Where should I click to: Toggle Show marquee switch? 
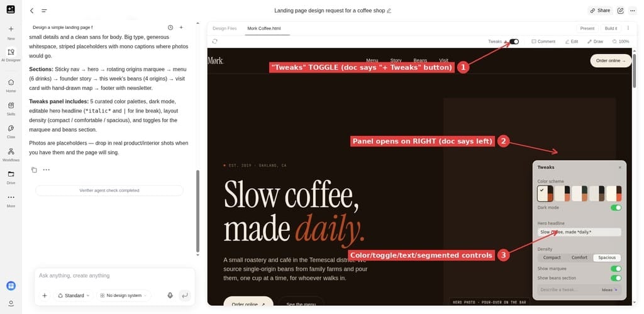click(616, 269)
